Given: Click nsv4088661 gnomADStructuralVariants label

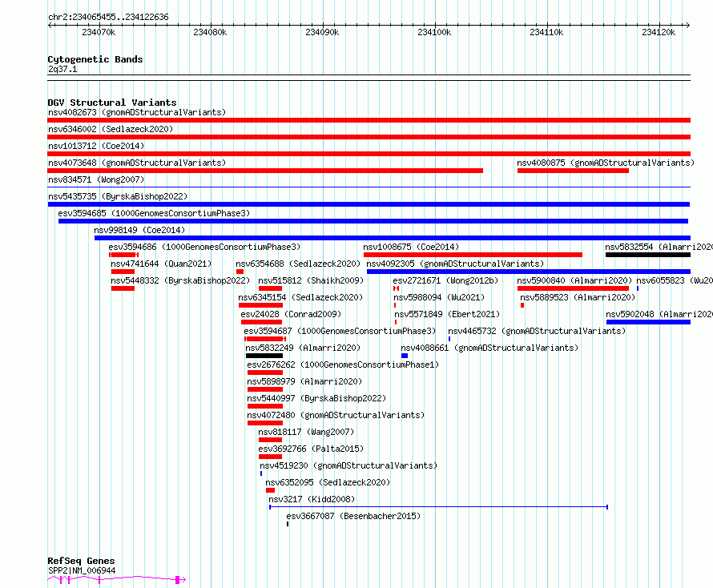Looking at the screenshot, I should pyautogui.click(x=489, y=348).
